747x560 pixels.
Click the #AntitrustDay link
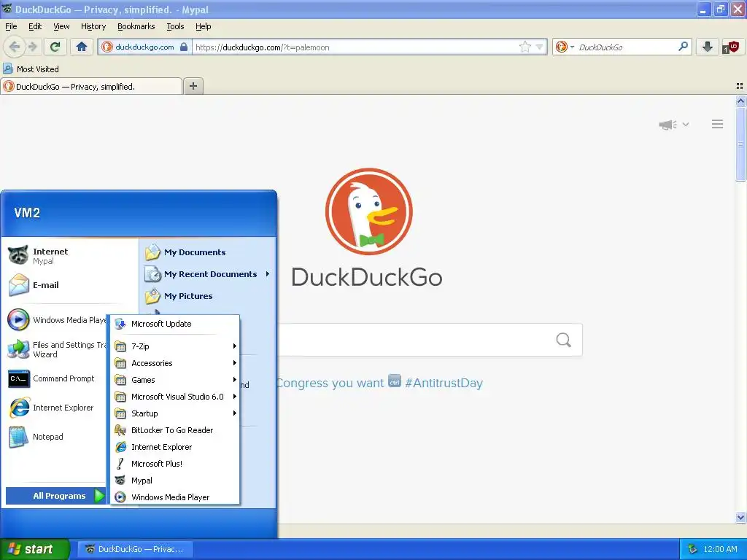[444, 383]
